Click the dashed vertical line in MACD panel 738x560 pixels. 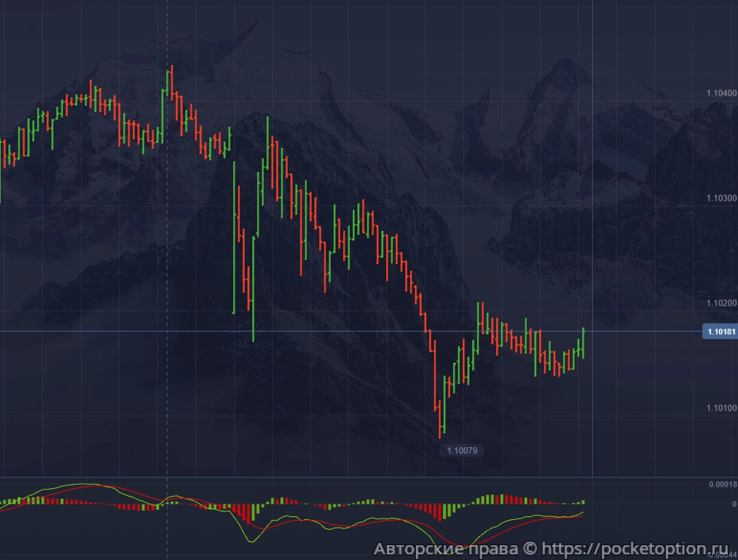[x=167, y=521]
